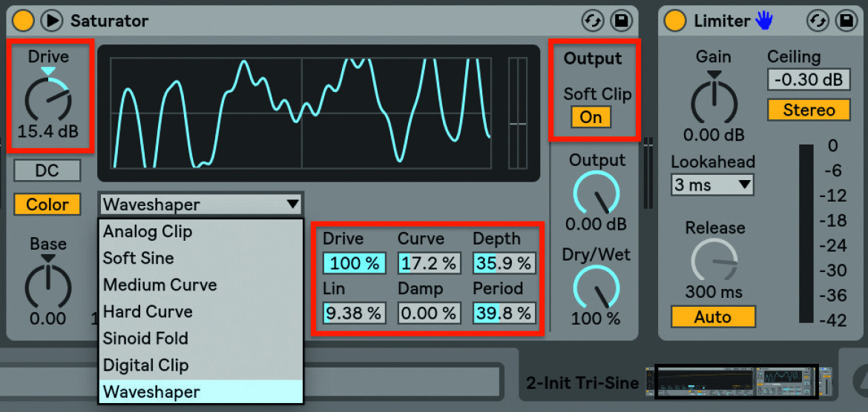The image size is (868, 412).
Task: Pick the Sinoid Fold shaper type
Action: click(x=201, y=338)
